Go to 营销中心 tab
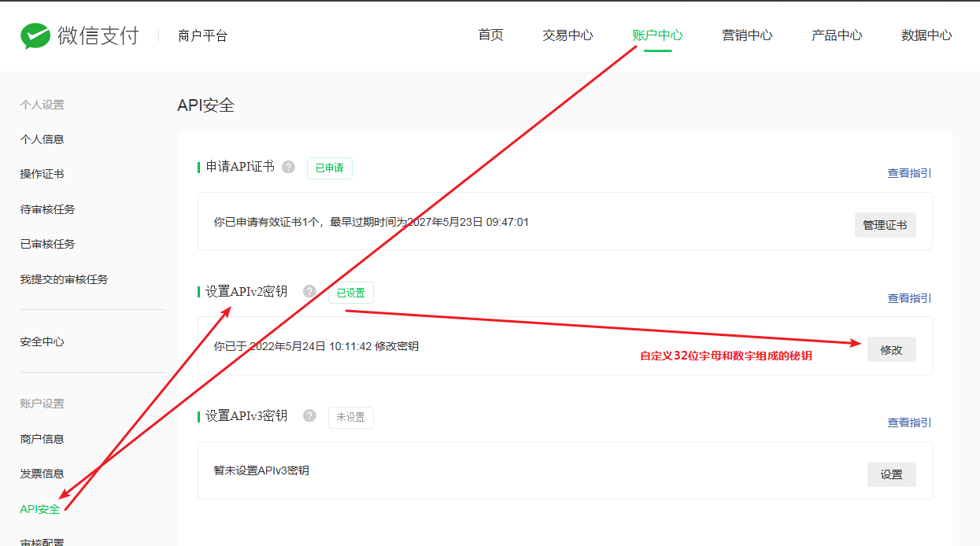980x546 pixels. pyautogui.click(x=747, y=35)
